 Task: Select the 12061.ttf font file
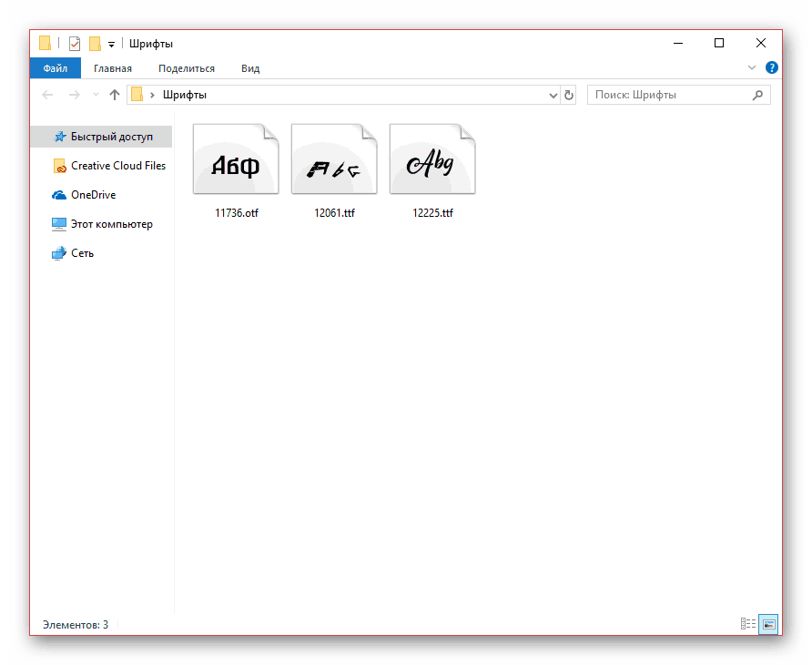334,164
